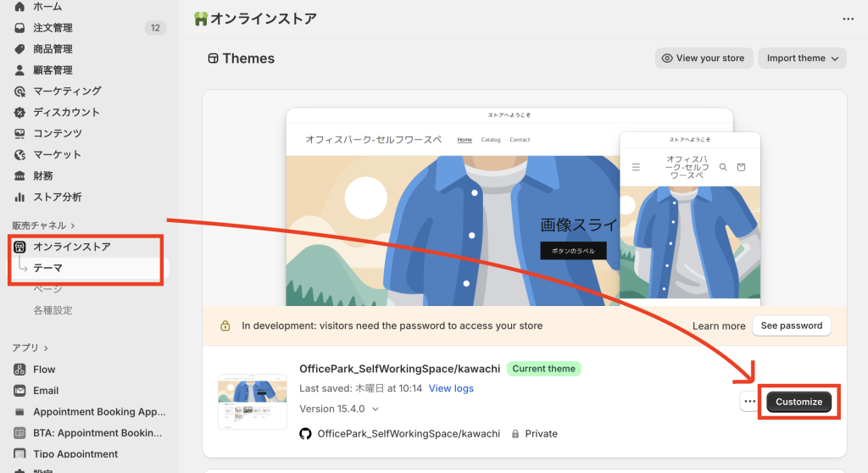Click the See password button

point(791,326)
